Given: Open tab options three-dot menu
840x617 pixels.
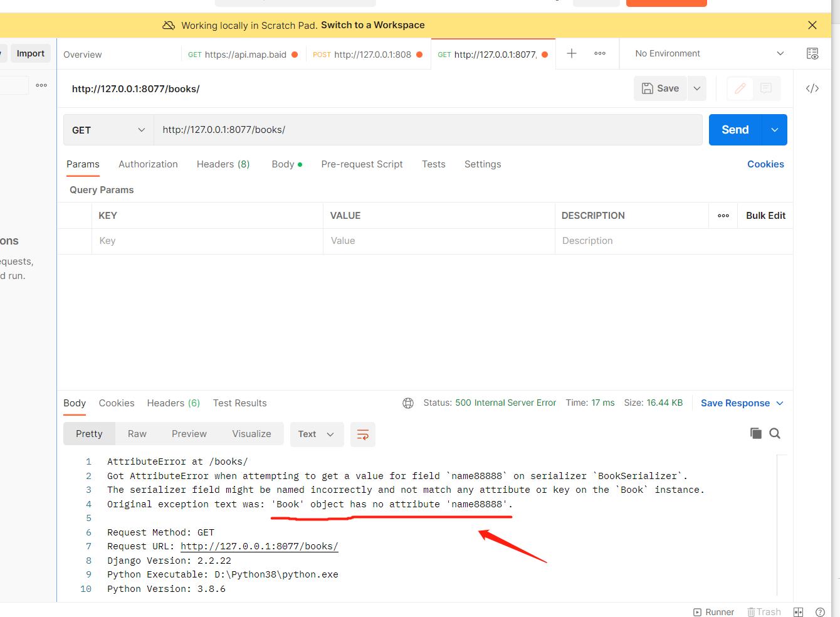Looking at the screenshot, I should tap(600, 53).
